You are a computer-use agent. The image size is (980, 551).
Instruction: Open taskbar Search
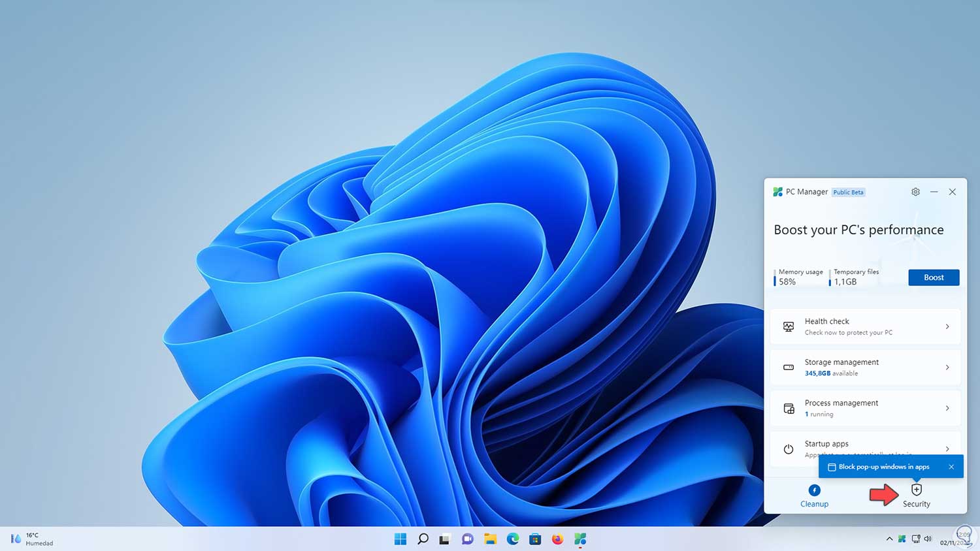(423, 539)
